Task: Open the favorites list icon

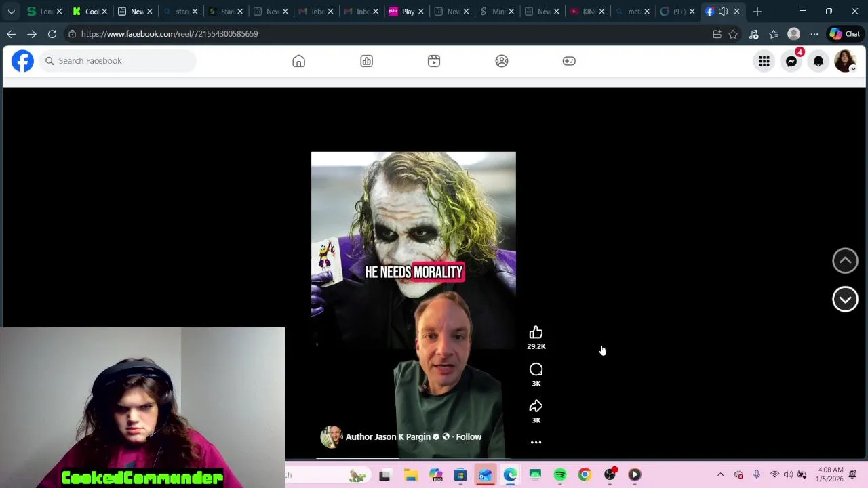Action: (774, 34)
